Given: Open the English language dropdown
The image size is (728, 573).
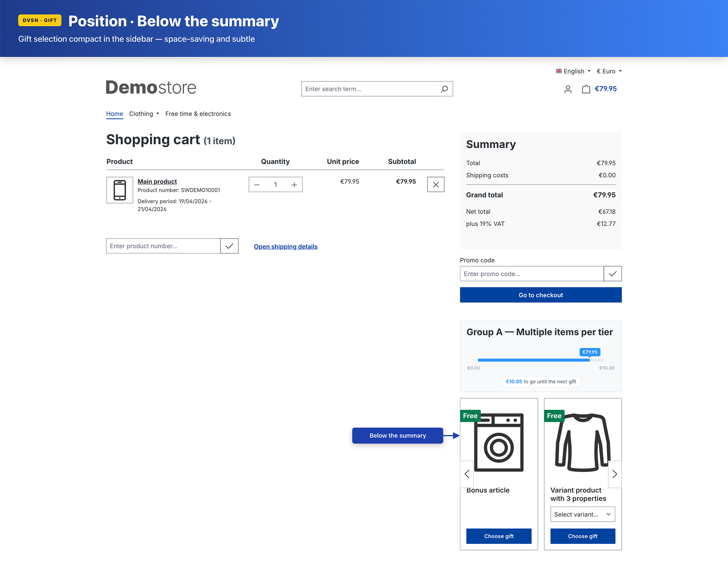Looking at the screenshot, I should (573, 71).
